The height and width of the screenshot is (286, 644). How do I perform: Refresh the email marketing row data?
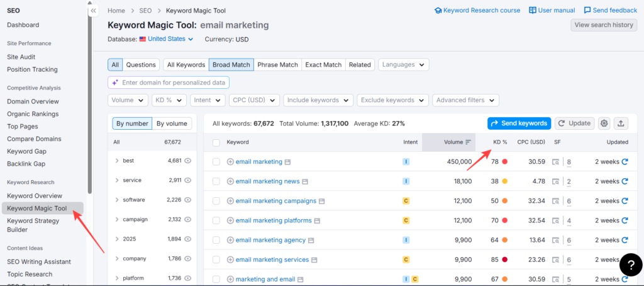[x=625, y=162]
